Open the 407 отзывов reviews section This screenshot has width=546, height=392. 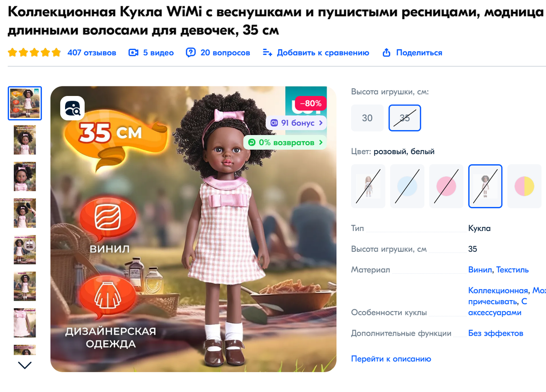click(92, 53)
